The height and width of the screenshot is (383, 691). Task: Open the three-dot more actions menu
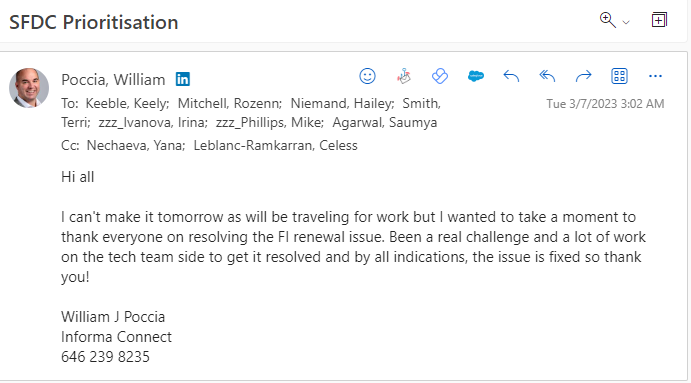(655, 76)
